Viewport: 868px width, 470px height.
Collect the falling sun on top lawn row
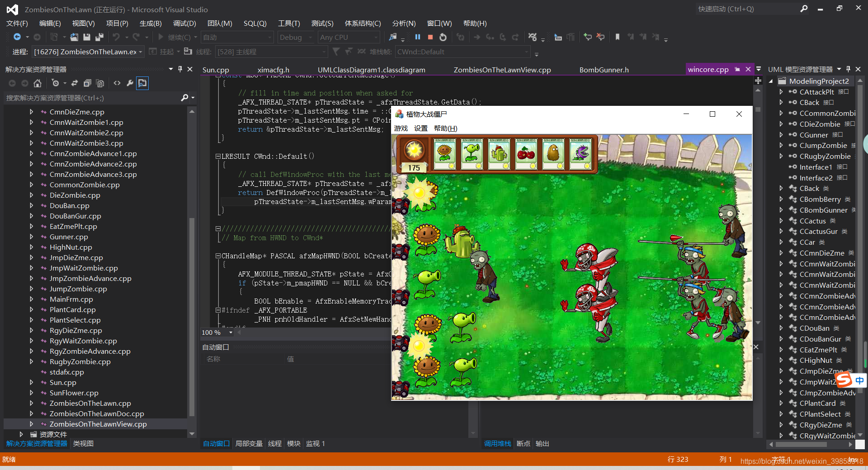[x=420, y=193]
